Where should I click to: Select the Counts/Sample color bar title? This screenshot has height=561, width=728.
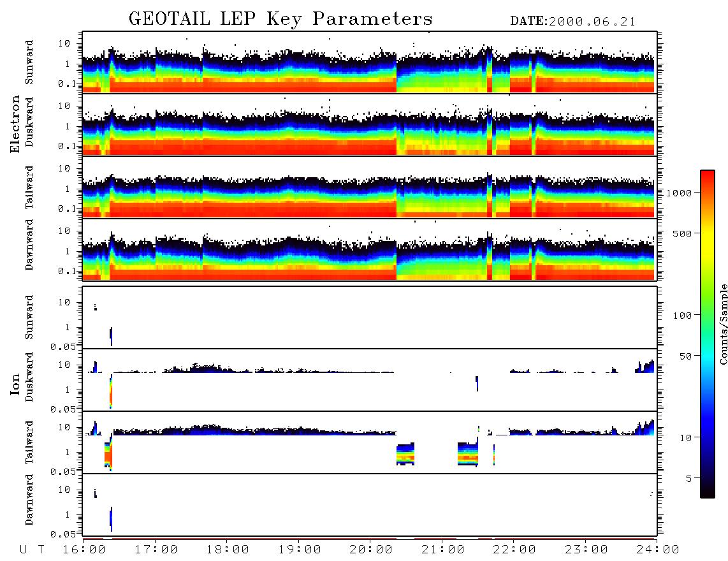[x=723, y=324]
